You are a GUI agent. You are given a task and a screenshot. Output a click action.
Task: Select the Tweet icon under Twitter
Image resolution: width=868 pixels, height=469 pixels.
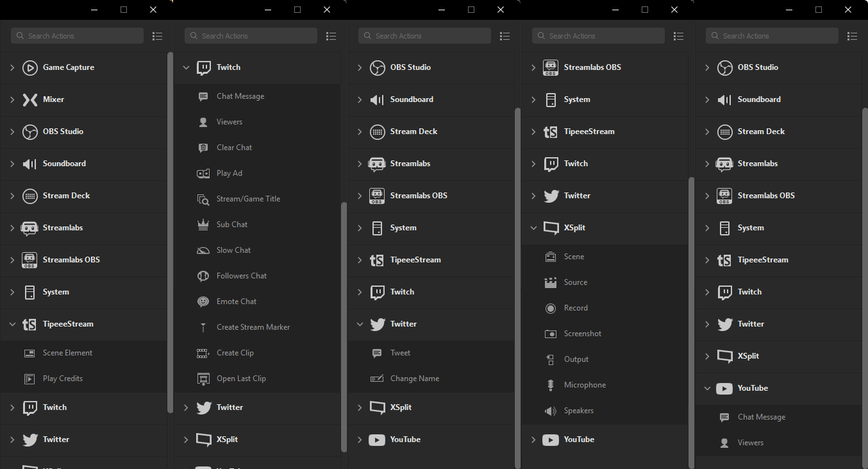click(x=377, y=353)
